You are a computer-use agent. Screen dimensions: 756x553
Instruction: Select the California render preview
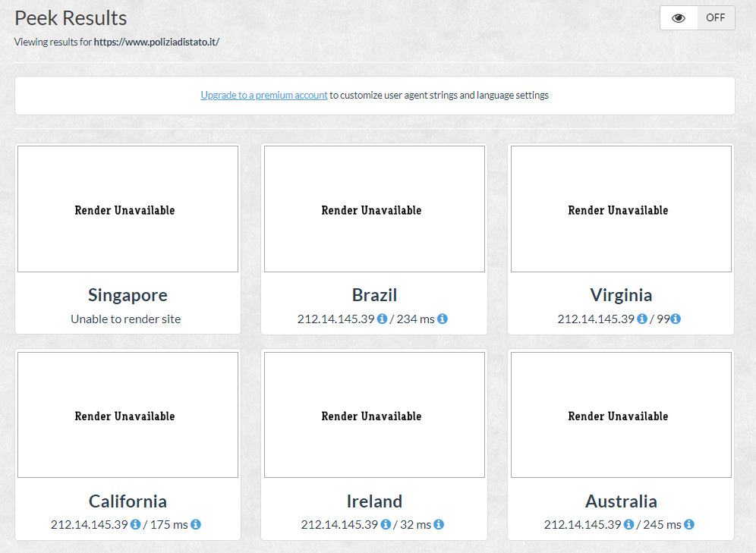pos(128,415)
